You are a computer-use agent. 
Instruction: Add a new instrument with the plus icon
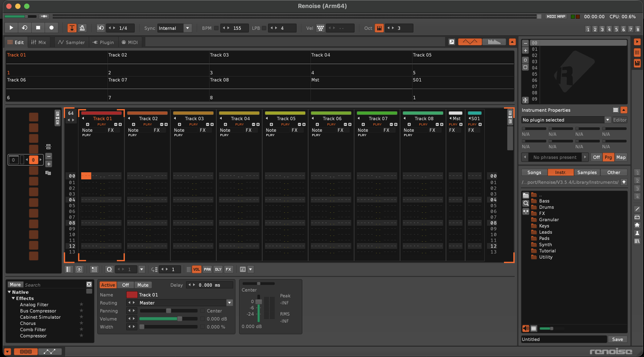pyautogui.click(x=525, y=50)
